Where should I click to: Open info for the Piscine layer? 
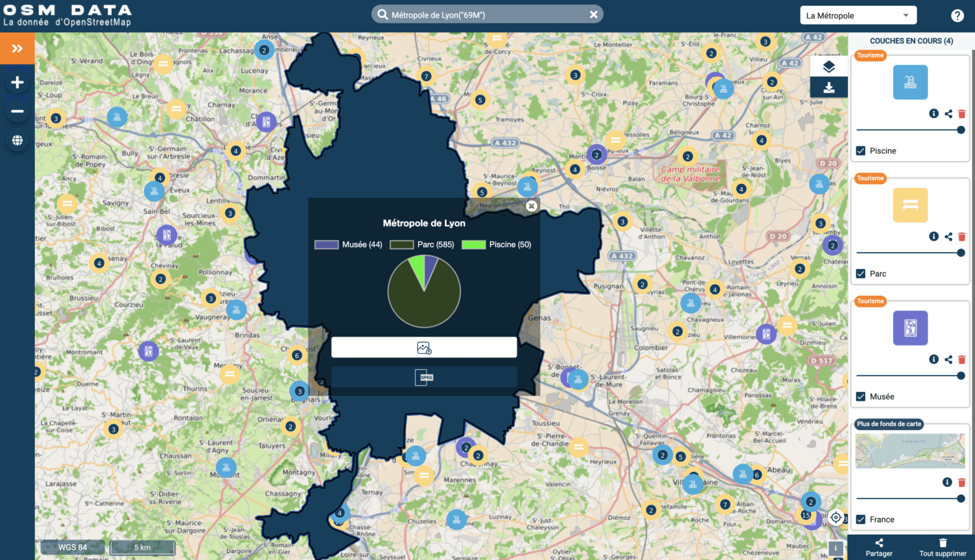pos(934,114)
